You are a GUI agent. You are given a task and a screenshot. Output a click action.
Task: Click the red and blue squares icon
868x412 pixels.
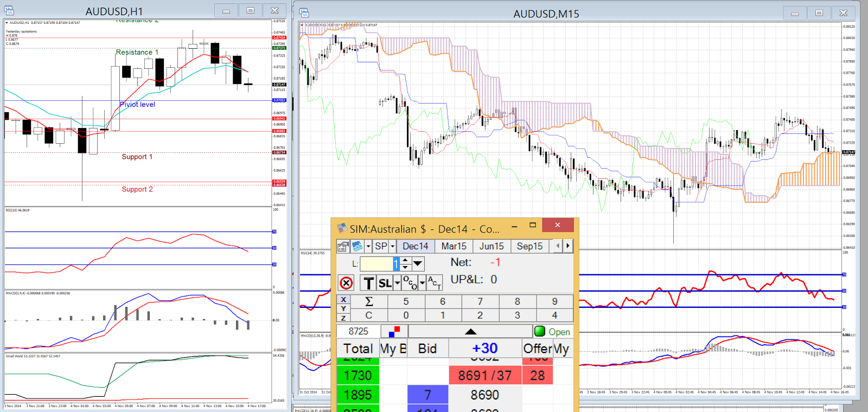pos(394,331)
